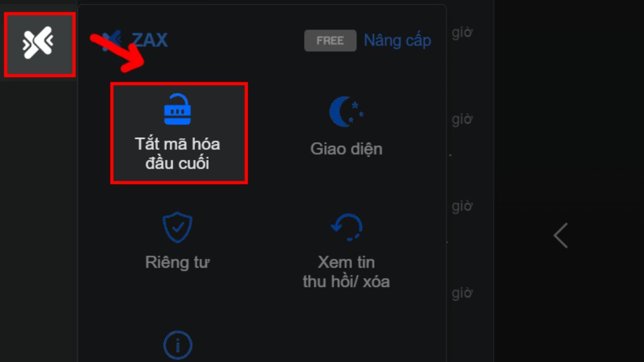The image size is (644, 362).
Task: Select the Giao diện text label
Action: [346, 149]
